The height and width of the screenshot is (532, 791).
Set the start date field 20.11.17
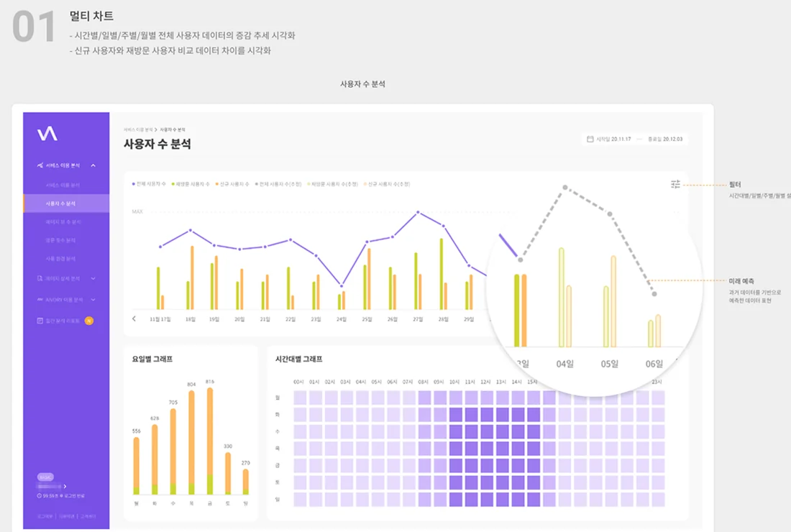(x=613, y=139)
